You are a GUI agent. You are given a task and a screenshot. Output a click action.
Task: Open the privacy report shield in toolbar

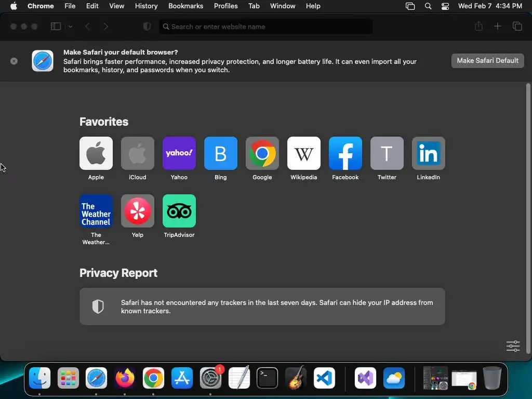(x=147, y=26)
